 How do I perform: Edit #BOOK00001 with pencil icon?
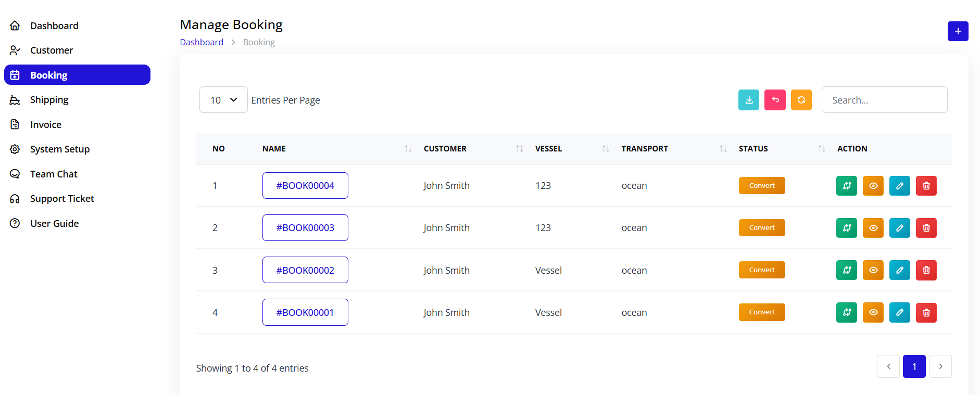point(900,313)
